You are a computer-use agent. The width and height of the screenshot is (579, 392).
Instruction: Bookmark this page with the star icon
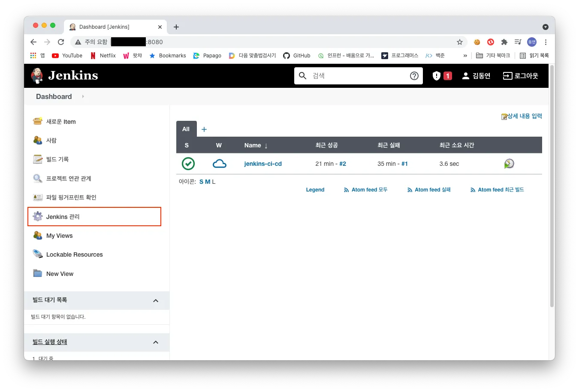(460, 42)
